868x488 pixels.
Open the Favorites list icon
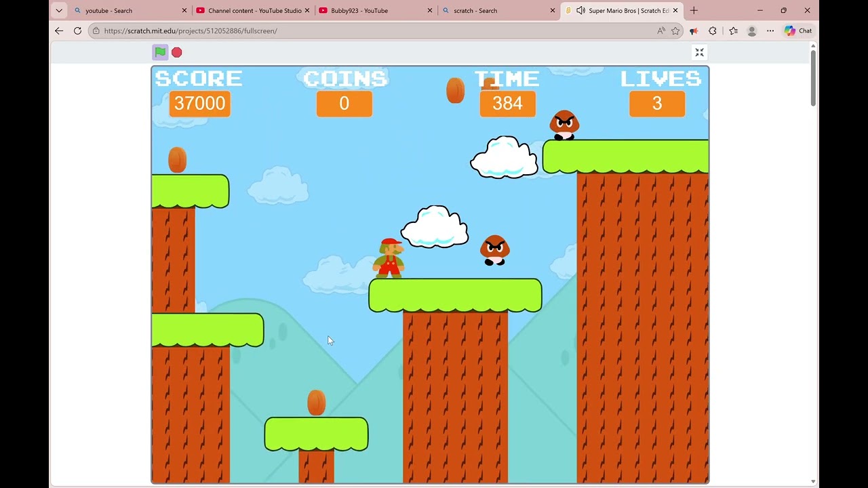733,30
